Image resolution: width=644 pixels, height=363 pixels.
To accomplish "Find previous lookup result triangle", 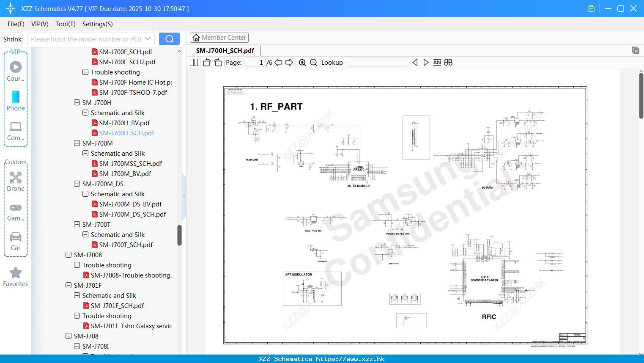I will [x=415, y=63].
